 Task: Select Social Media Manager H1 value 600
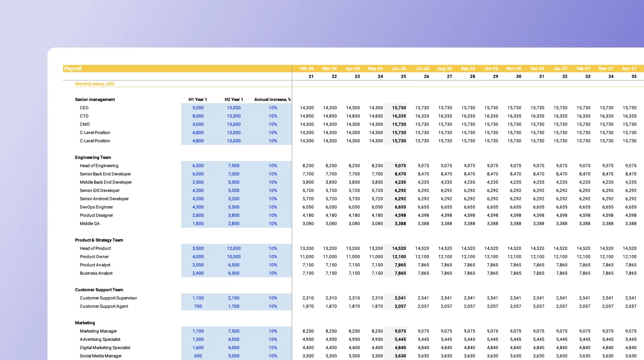pos(198,356)
